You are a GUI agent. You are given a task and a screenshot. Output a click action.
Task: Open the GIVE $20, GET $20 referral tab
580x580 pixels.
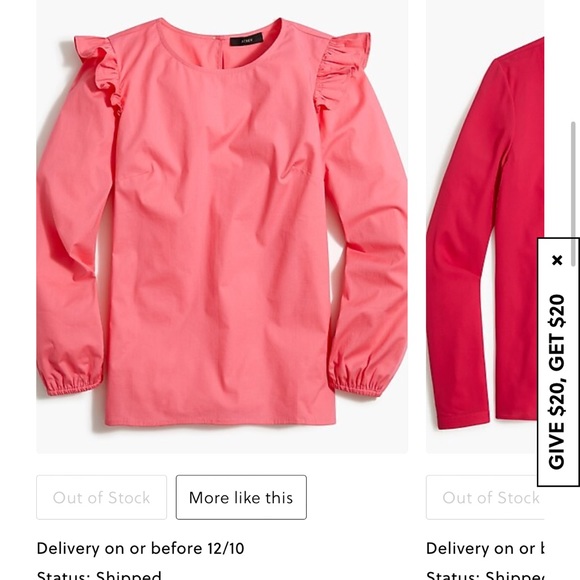(557, 381)
